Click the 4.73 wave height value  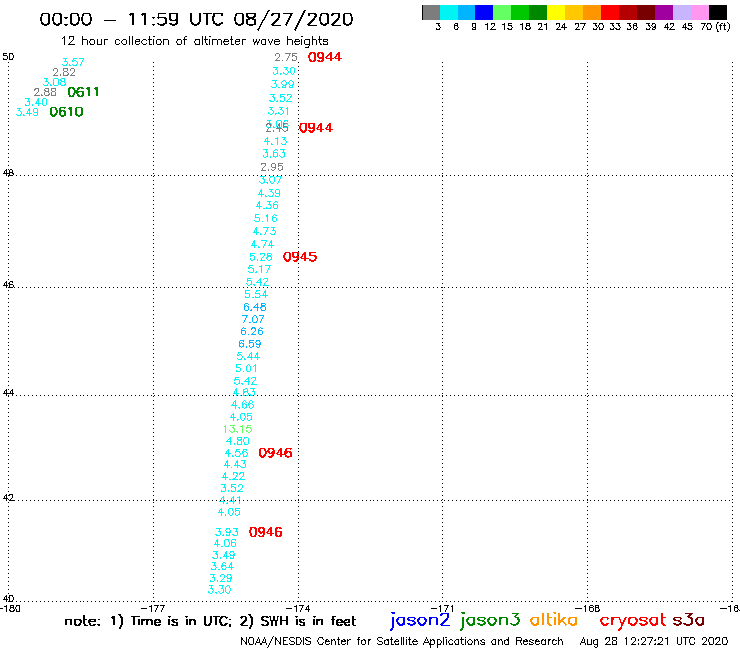tap(264, 231)
